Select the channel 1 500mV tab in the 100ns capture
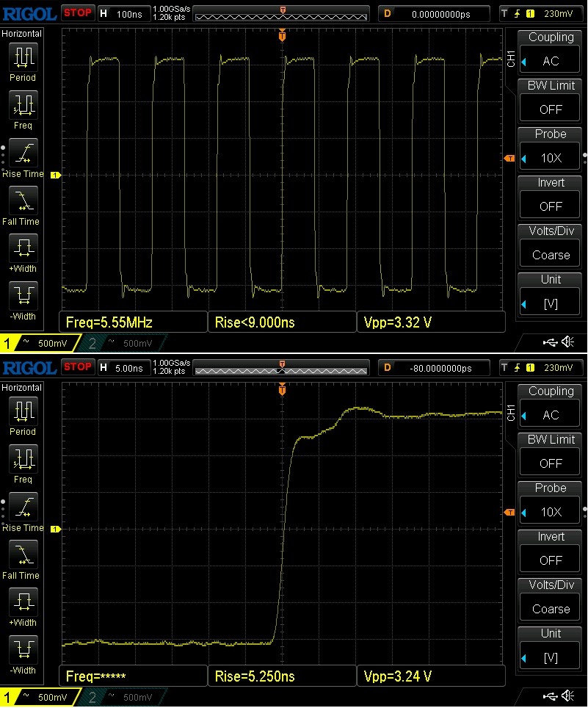The image size is (588, 708). click(x=40, y=343)
